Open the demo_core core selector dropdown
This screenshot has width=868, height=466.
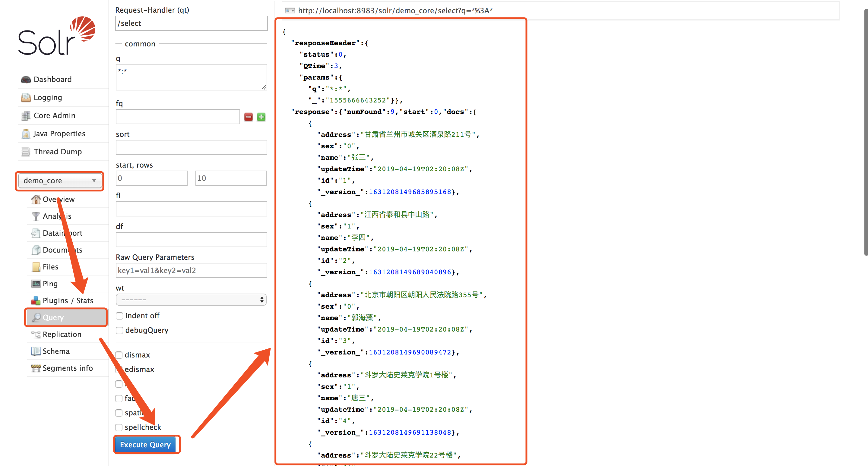click(60, 181)
